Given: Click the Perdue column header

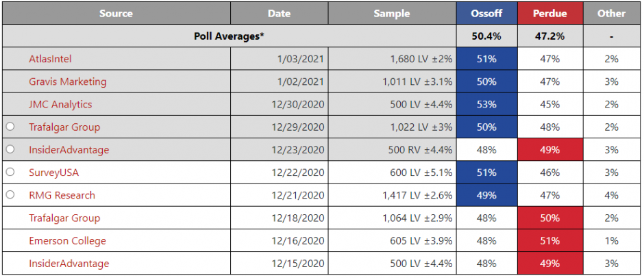Looking at the screenshot, I should click(550, 13).
